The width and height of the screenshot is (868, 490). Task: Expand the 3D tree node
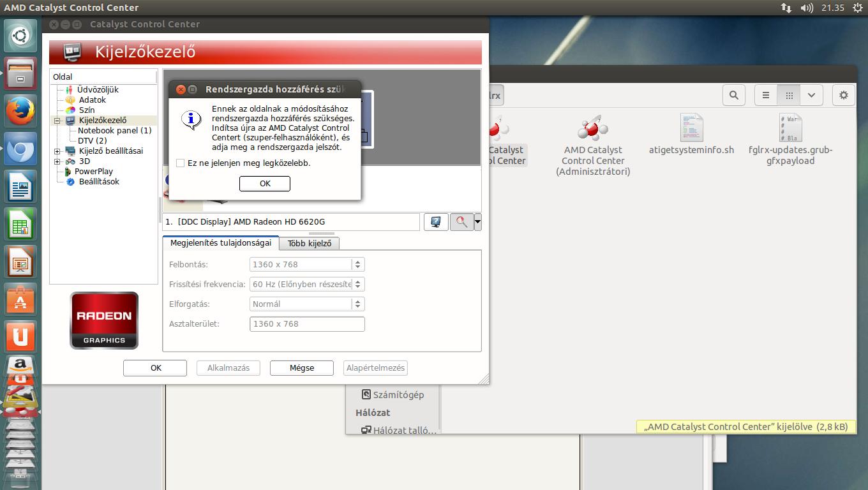(x=57, y=161)
